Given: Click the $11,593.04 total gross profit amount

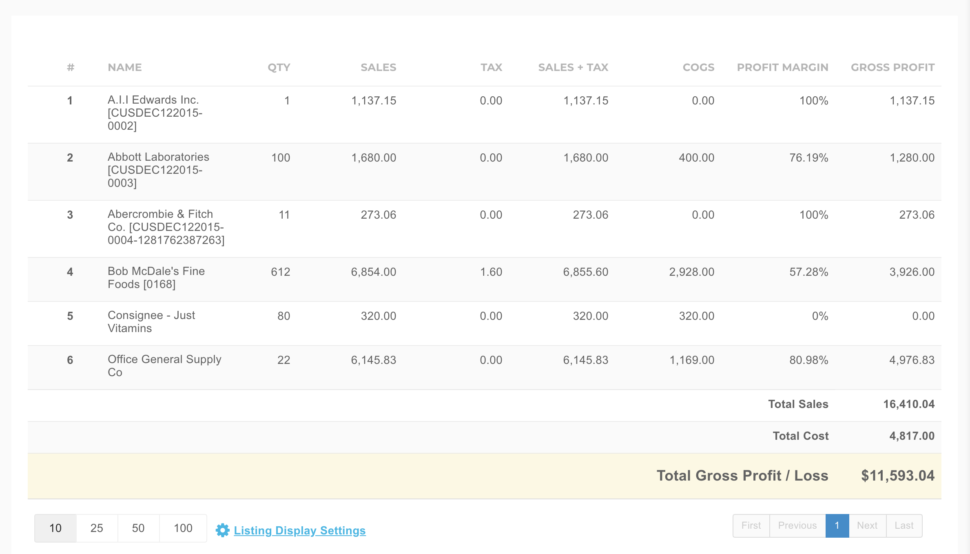Looking at the screenshot, I should click(898, 475).
